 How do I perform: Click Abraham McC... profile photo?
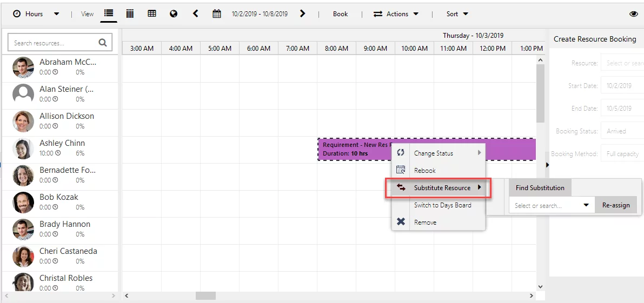pyautogui.click(x=23, y=67)
